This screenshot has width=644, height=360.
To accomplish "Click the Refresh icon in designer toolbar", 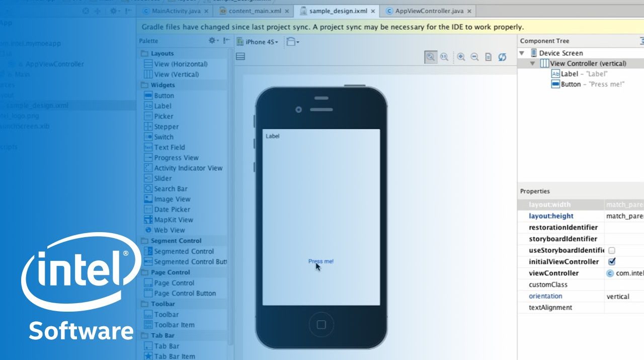I will click(x=502, y=57).
